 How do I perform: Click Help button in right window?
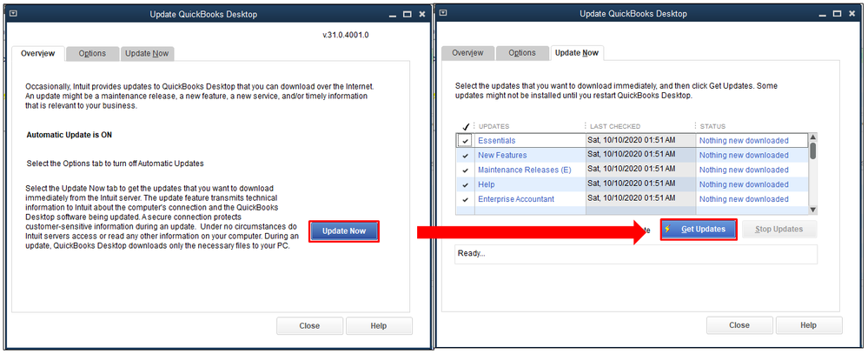click(x=808, y=325)
